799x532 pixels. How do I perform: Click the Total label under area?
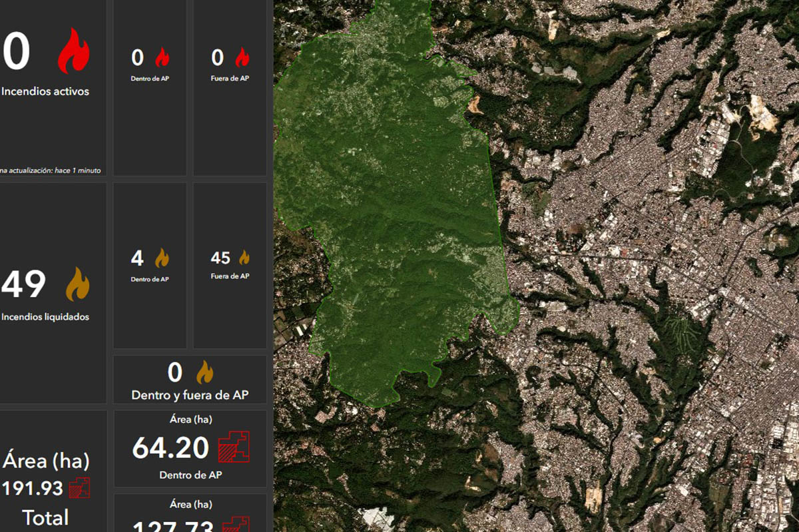click(45, 517)
